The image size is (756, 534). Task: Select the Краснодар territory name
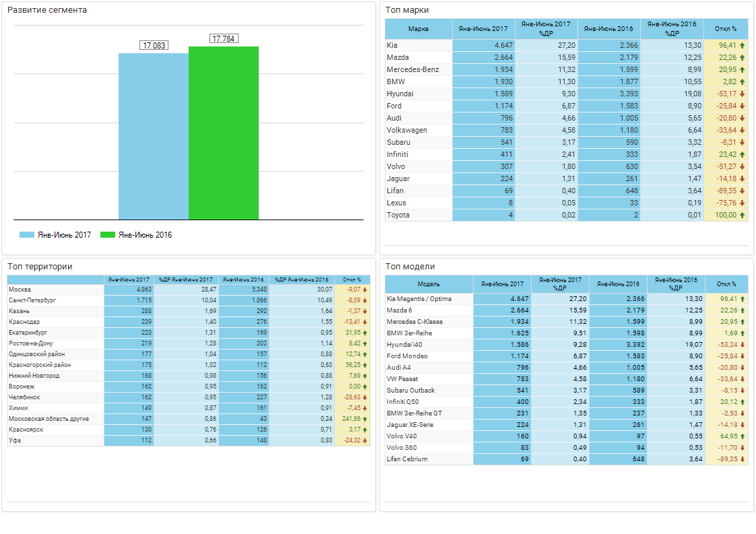coord(24,322)
